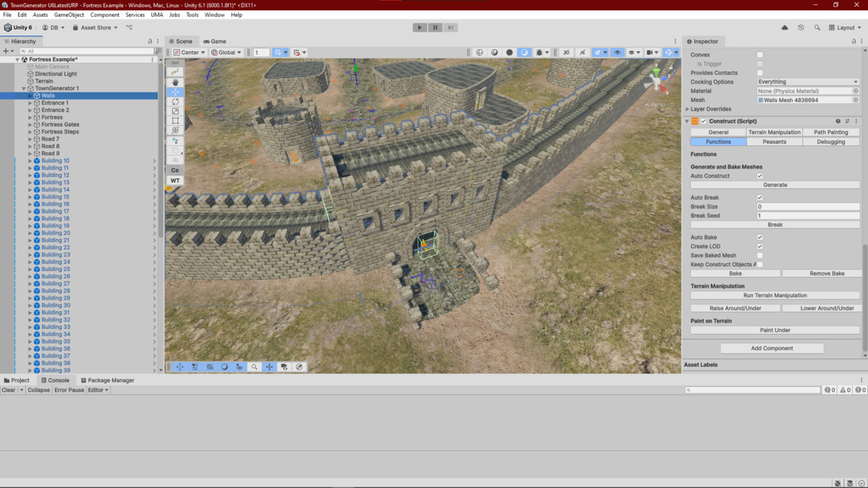The width and height of the screenshot is (868, 488).
Task: Click the scene debug draw bug icon
Action: pyautogui.click(x=539, y=52)
